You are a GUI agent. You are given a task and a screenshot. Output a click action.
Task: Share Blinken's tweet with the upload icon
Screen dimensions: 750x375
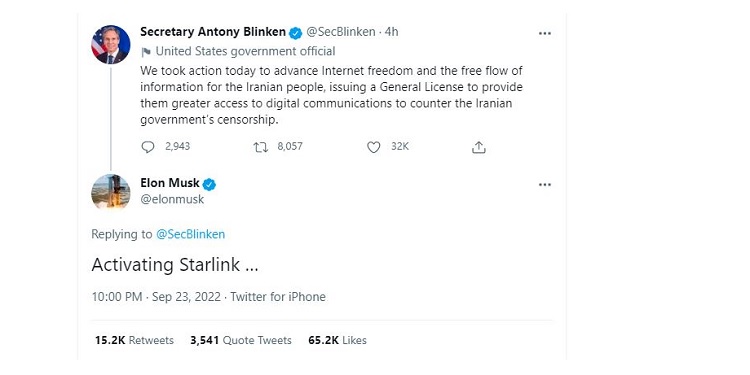tap(478, 147)
